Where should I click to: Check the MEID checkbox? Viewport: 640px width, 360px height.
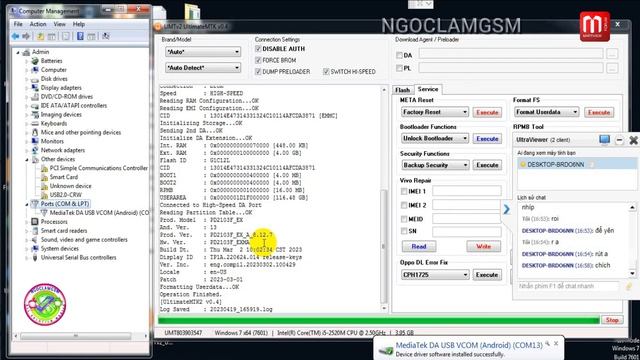click(404, 219)
